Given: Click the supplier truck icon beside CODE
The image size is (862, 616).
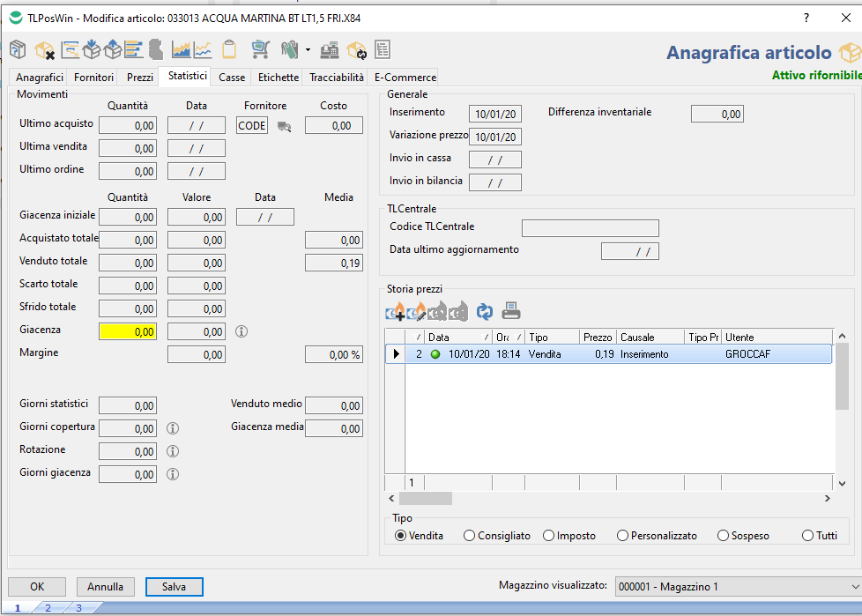Looking at the screenshot, I should 285,126.
